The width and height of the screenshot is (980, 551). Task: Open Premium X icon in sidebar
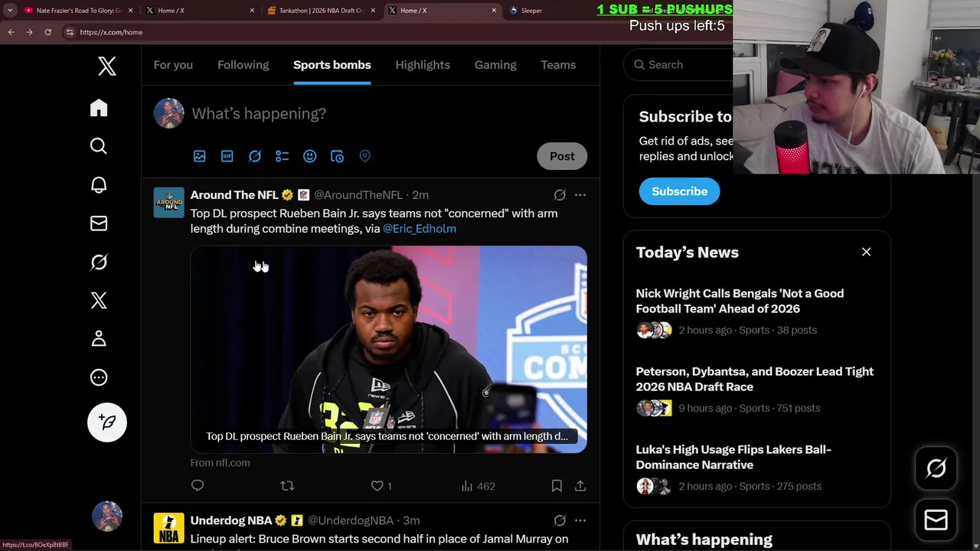[x=99, y=300]
